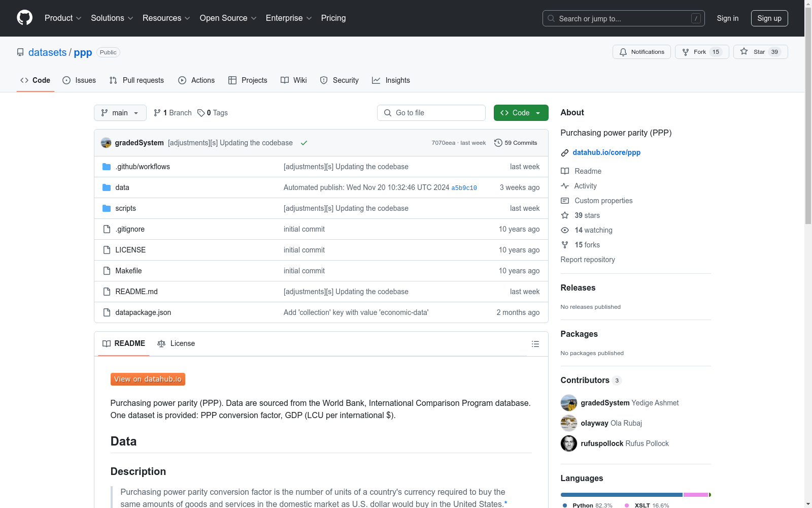This screenshot has height=508, width=812.
Task: Open the datasets owner link
Action: pyautogui.click(x=47, y=52)
